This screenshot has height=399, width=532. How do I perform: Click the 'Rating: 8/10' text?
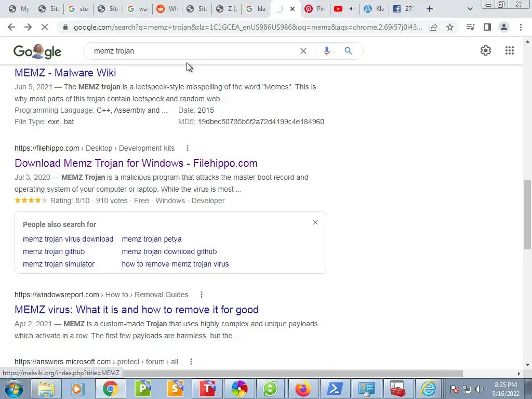[x=70, y=201]
